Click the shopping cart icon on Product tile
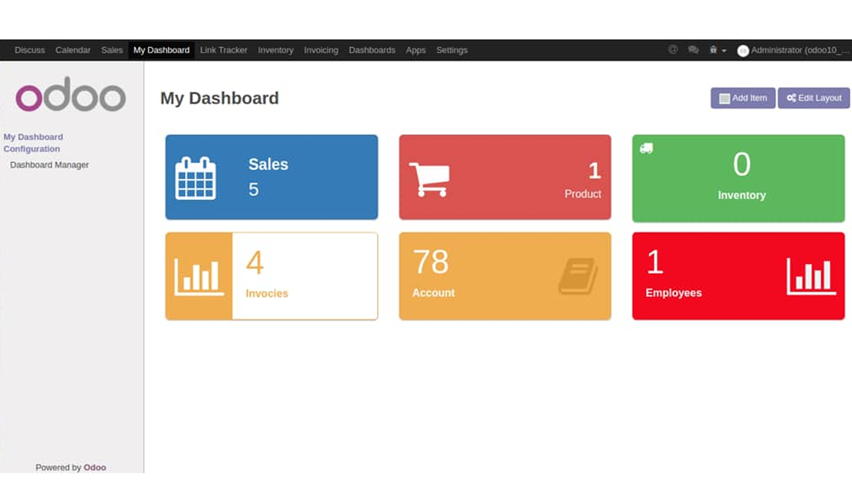The image size is (852, 504). point(429,179)
